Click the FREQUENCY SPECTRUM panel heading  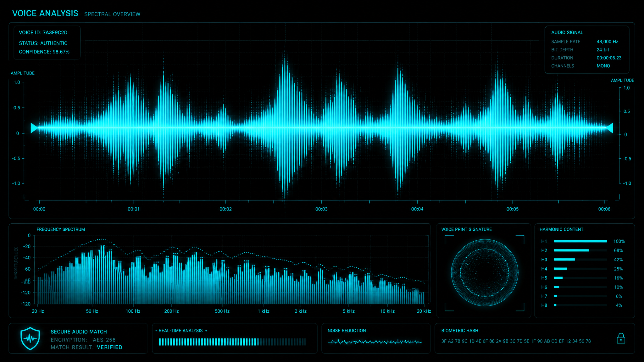(x=61, y=230)
